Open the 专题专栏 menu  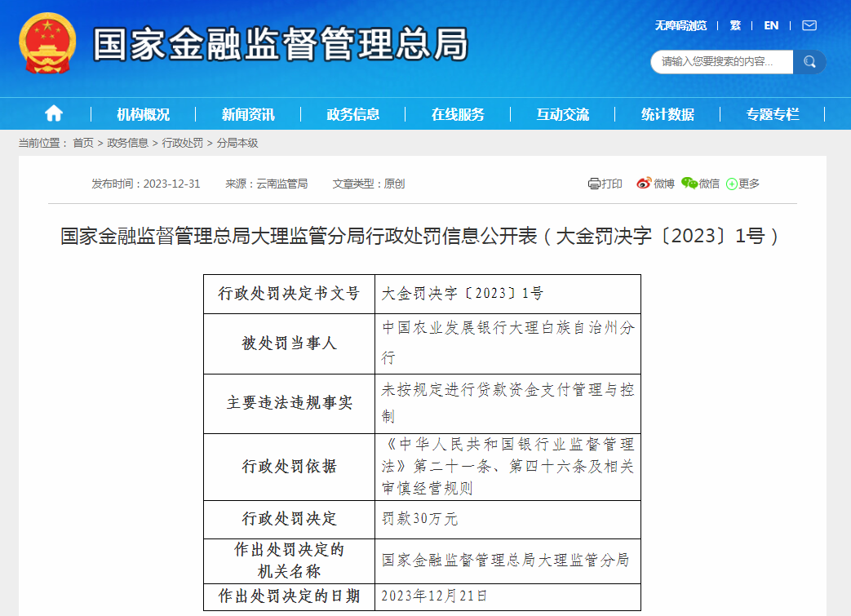tap(773, 114)
